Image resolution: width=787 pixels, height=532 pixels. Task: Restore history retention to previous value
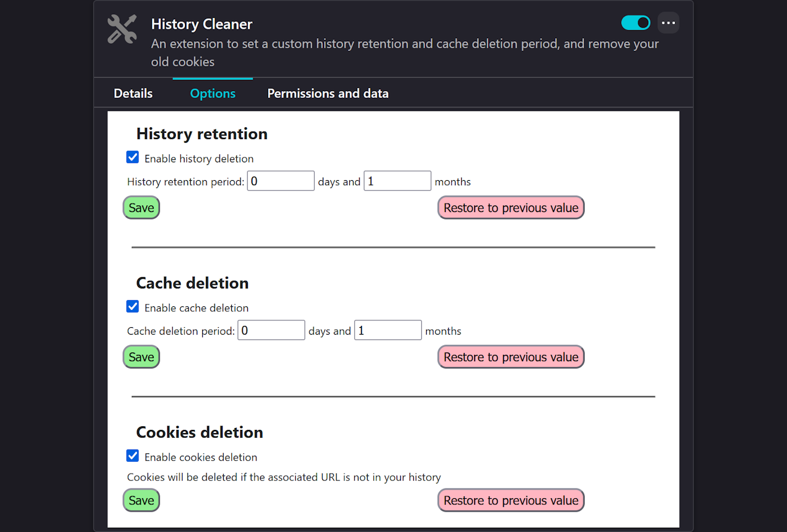click(x=511, y=208)
